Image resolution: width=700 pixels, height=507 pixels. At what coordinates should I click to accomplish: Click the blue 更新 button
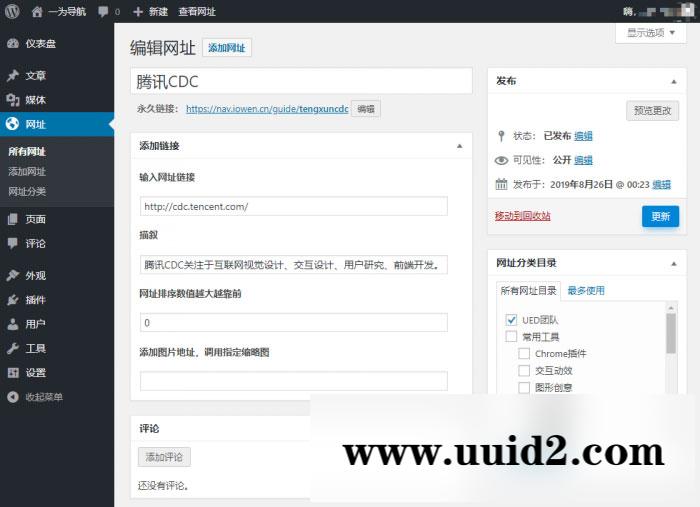[660, 216]
